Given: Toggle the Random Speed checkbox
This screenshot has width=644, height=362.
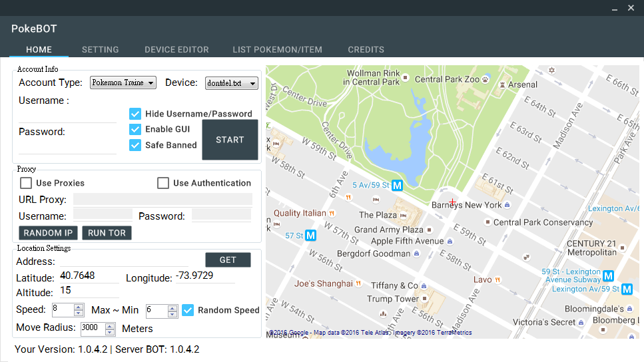Looking at the screenshot, I should [x=188, y=310].
